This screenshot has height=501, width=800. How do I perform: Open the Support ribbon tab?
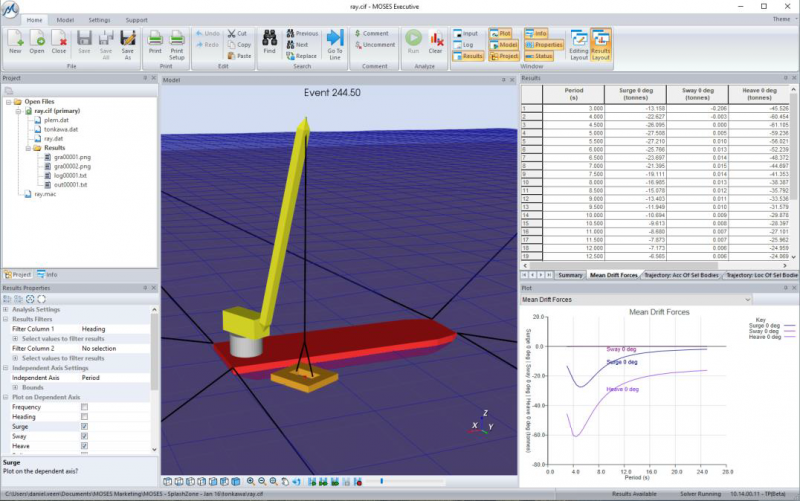click(137, 20)
